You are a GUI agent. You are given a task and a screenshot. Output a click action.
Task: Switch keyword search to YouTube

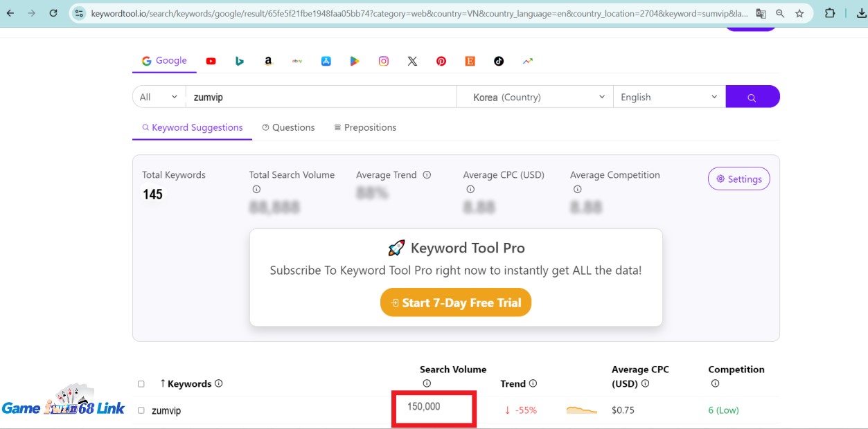(211, 61)
